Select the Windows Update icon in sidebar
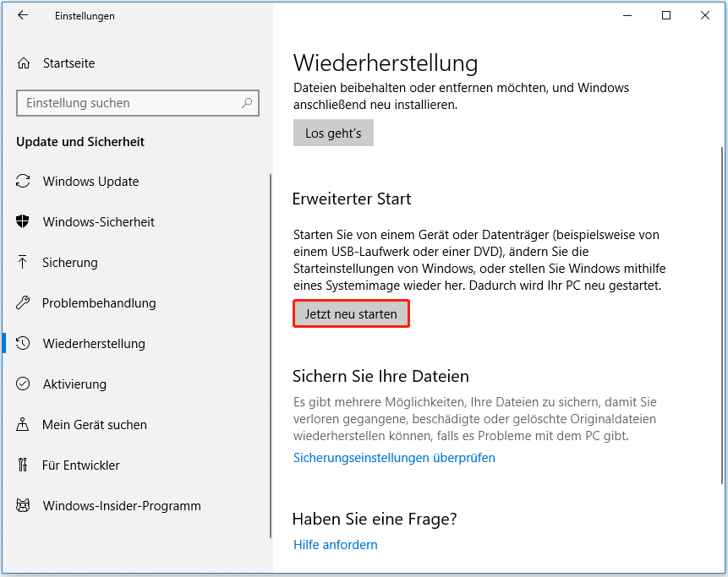This screenshot has width=728, height=577. click(25, 182)
